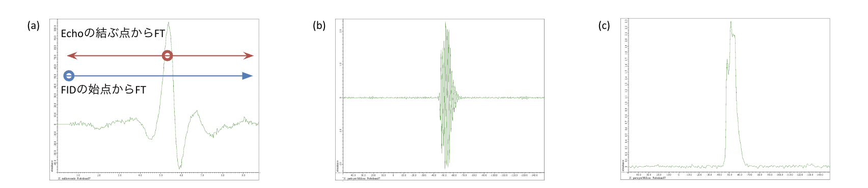Click the blue circle FID start marker
The height and width of the screenshot is (188, 868).
click(69, 76)
